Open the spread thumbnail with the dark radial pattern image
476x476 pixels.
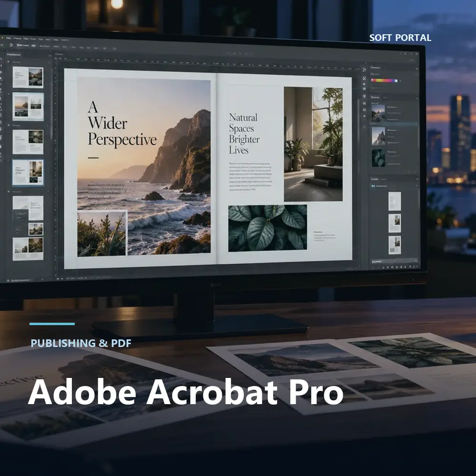point(28,142)
